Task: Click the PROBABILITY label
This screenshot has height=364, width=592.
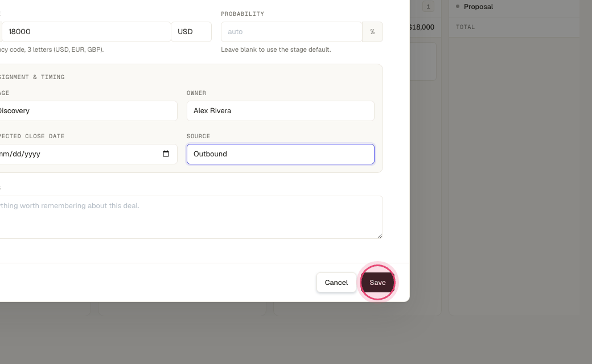Action: [x=242, y=14]
